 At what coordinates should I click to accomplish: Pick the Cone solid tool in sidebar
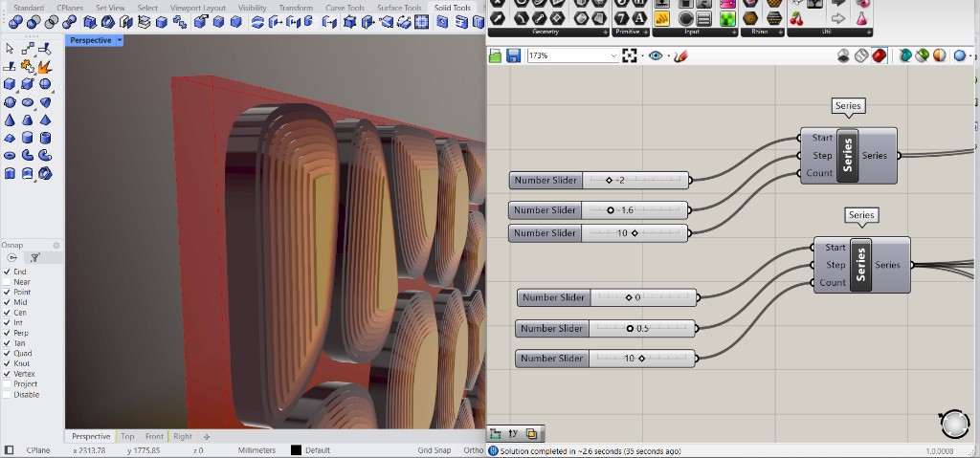click(x=10, y=120)
